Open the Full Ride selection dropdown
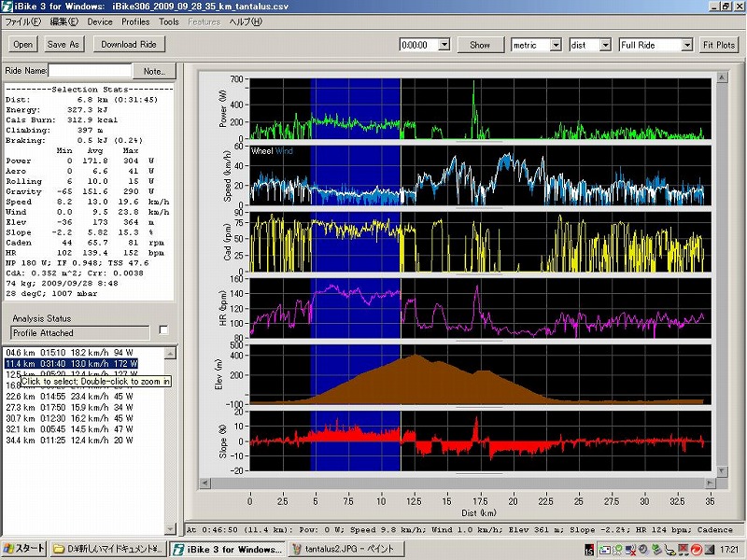Viewport: 747px width, 560px height. point(687,45)
